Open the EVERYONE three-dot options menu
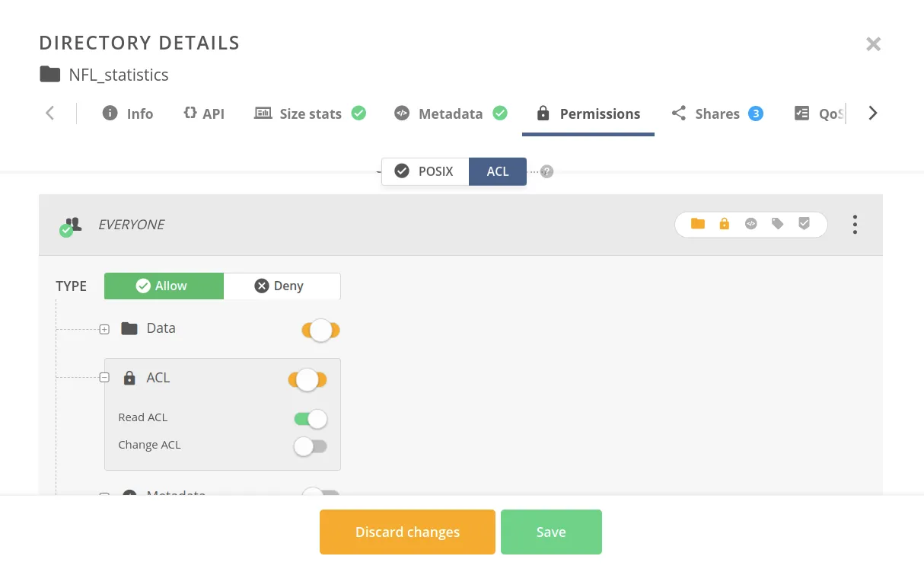This screenshot has height=572, width=924. 855,224
